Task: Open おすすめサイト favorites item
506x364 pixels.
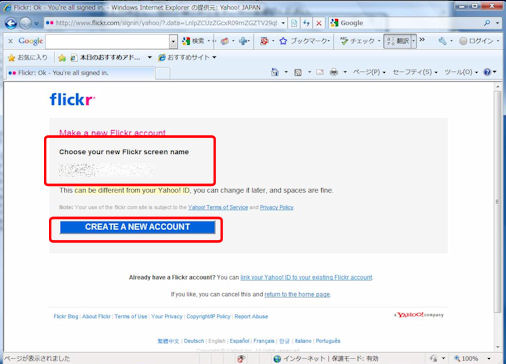Action: [x=184, y=57]
